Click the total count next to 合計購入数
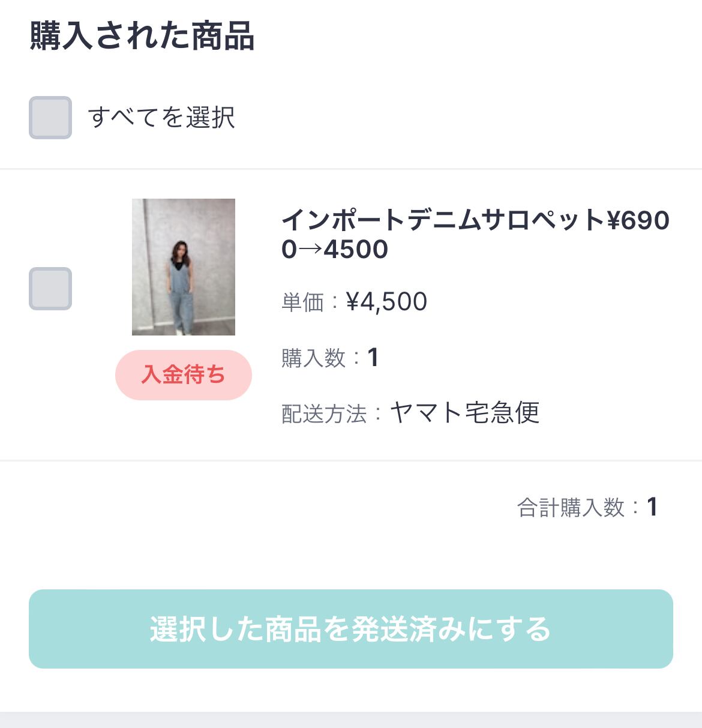 click(x=652, y=507)
